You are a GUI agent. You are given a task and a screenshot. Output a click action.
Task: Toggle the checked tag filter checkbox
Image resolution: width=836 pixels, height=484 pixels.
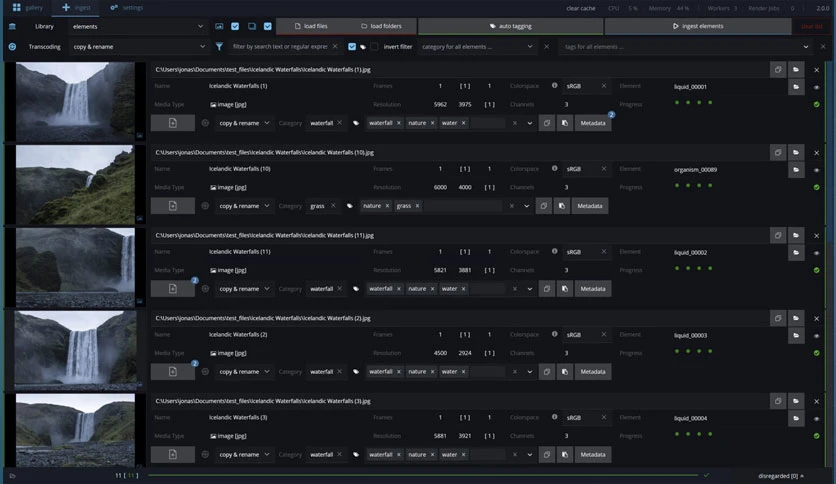[x=352, y=46]
